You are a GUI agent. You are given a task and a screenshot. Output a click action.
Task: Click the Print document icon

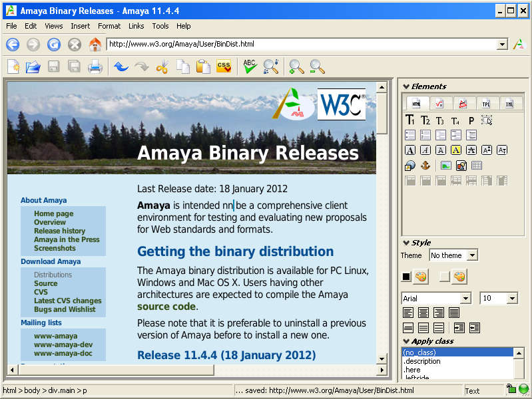tap(95, 66)
